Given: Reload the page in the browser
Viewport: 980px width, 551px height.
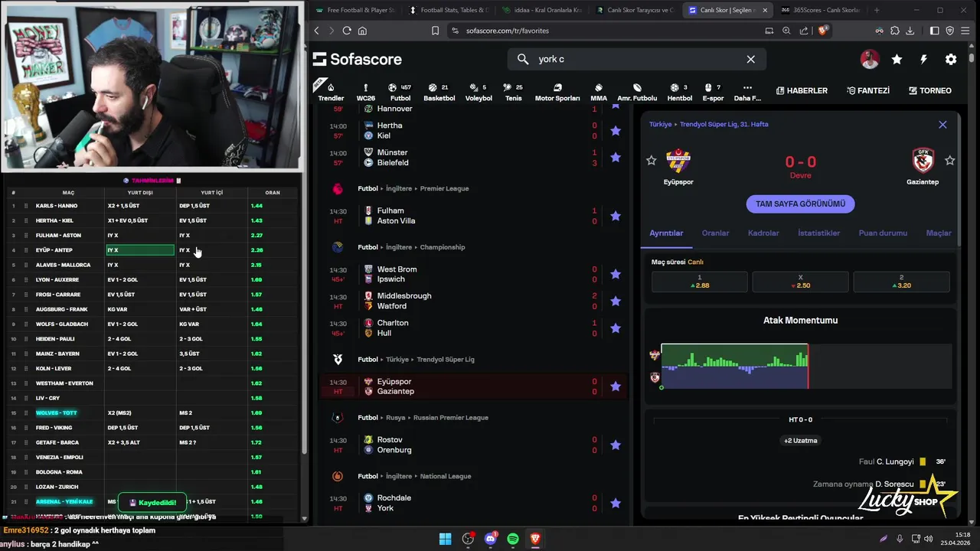Looking at the screenshot, I should click(347, 31).
